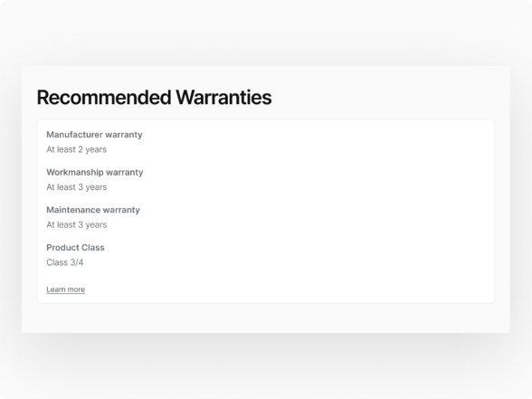Select the Product Class label
This screenshot has height=399, width=532.
click(x=75, y=248)
